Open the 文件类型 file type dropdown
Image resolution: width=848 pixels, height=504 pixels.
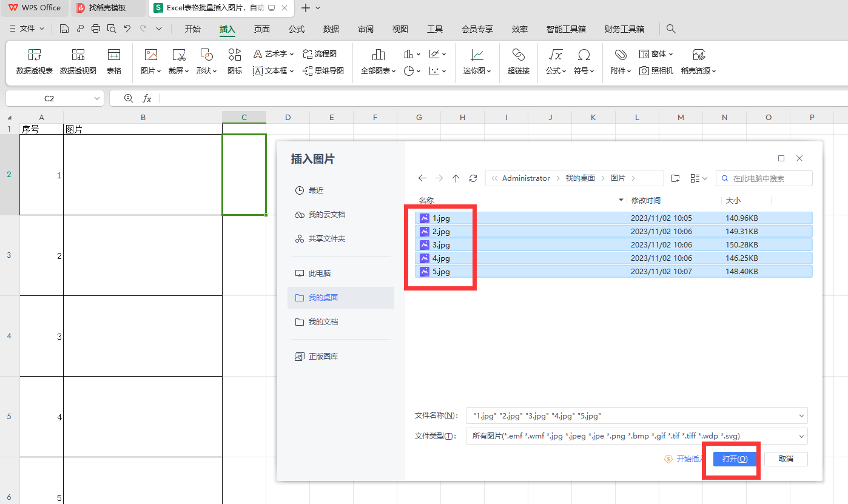click(x=802, y=435)
